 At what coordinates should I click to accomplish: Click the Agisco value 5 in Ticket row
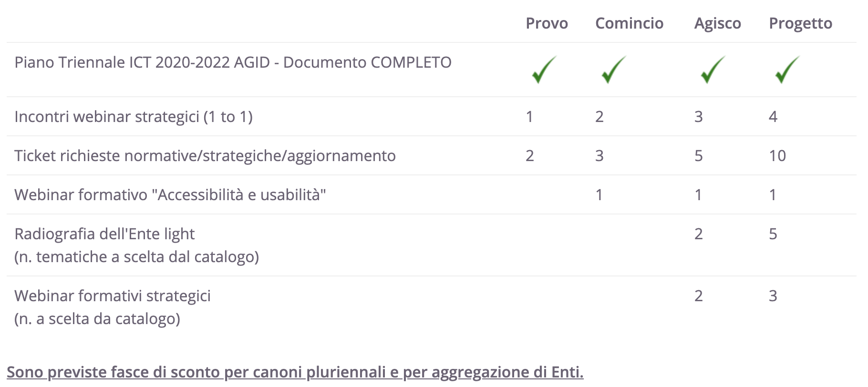coord(699,156)
